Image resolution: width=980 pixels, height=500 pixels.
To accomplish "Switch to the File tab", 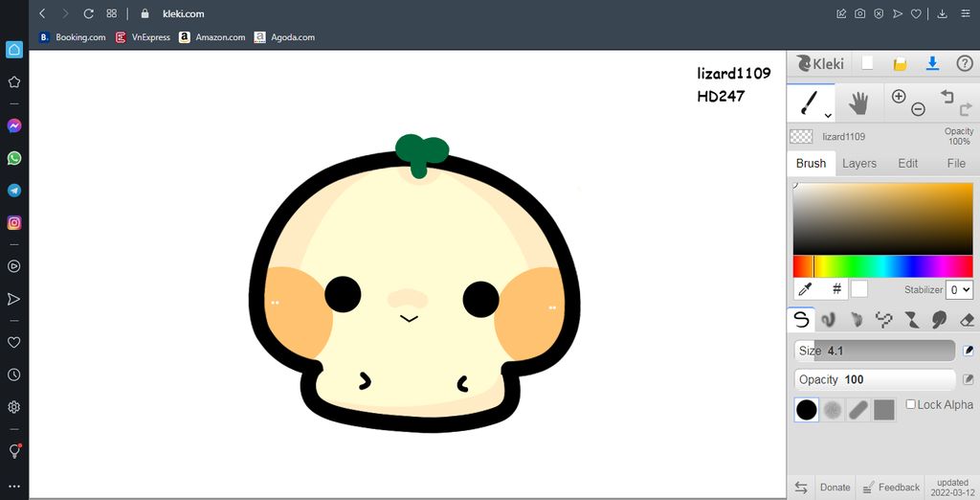I will (x=956, y=164).
